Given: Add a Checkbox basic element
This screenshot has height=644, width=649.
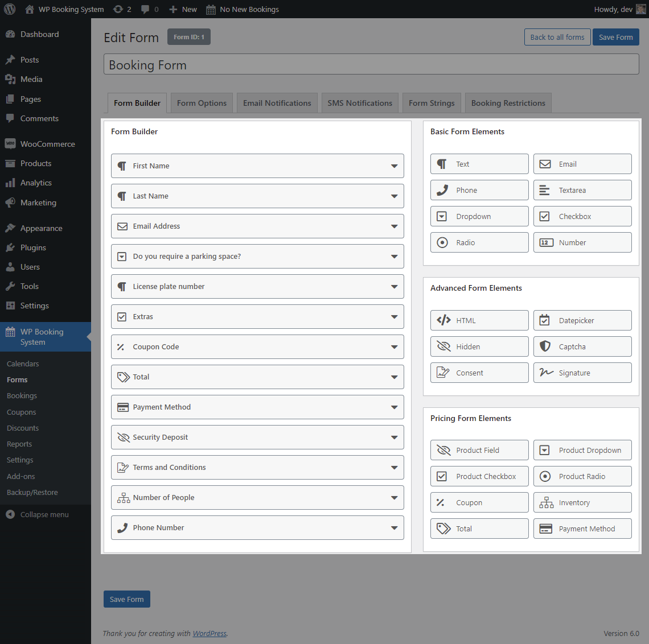Looking at the screenshot, I should (582, 216).
